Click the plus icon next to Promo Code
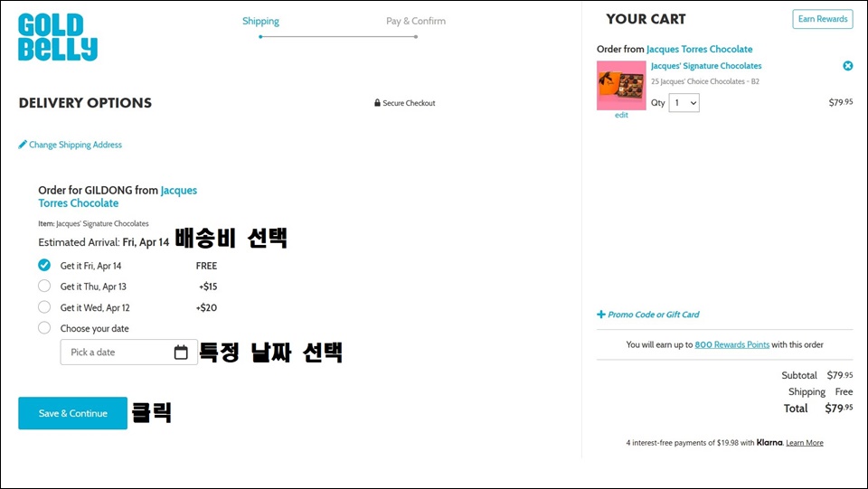Viewport: 868px width, 489px height. pyautogui.click(x=600, y=315)
